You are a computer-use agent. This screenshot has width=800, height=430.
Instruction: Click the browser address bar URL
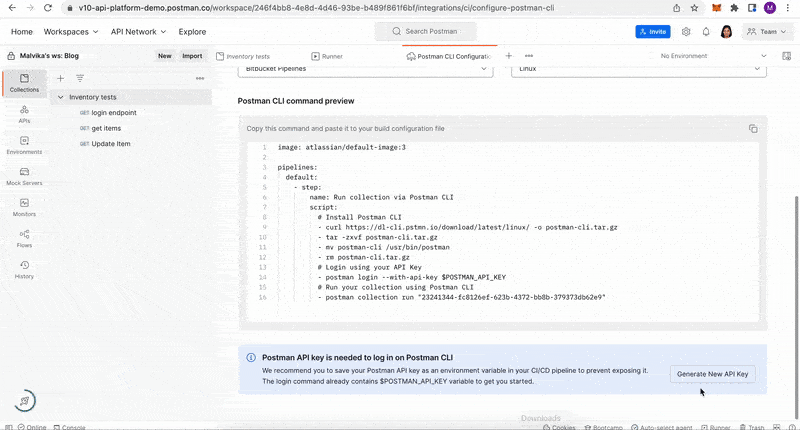(x=316, y=8)
